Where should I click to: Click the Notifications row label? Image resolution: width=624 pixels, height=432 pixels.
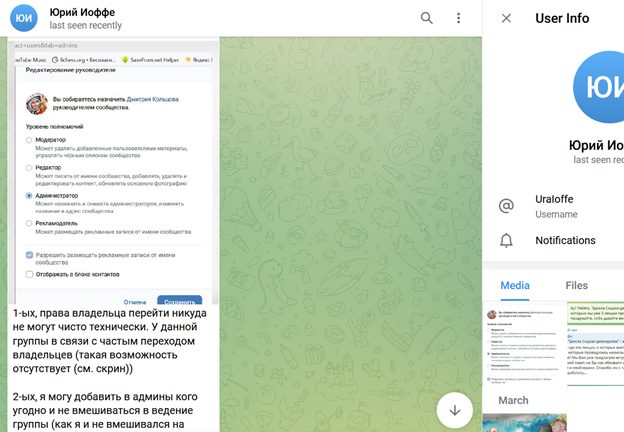[565, 240]
